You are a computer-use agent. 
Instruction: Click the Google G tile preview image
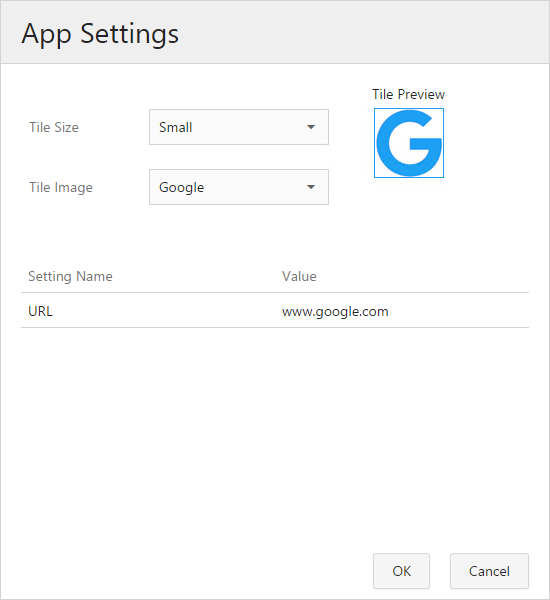click(x=409, y=143)
